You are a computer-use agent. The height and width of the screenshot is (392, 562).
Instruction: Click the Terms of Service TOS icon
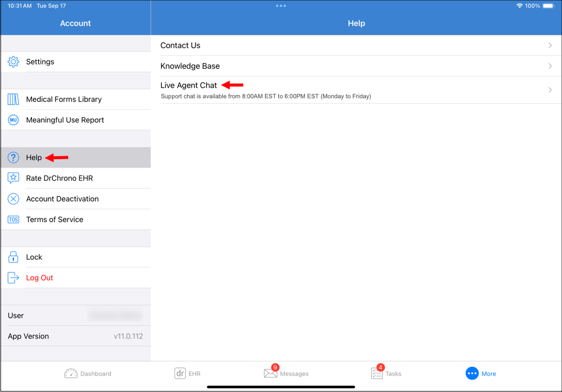click(x=13, y=220)
